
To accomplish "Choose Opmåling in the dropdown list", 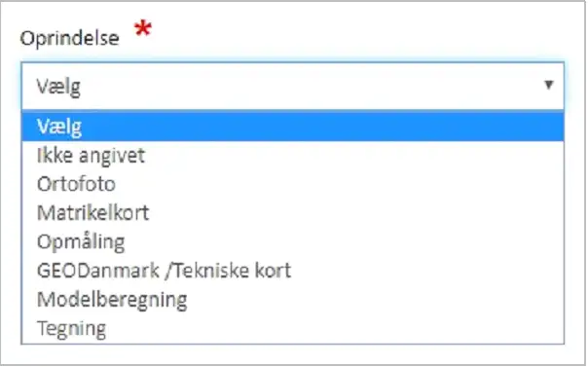I will click(x=292, y=241).
